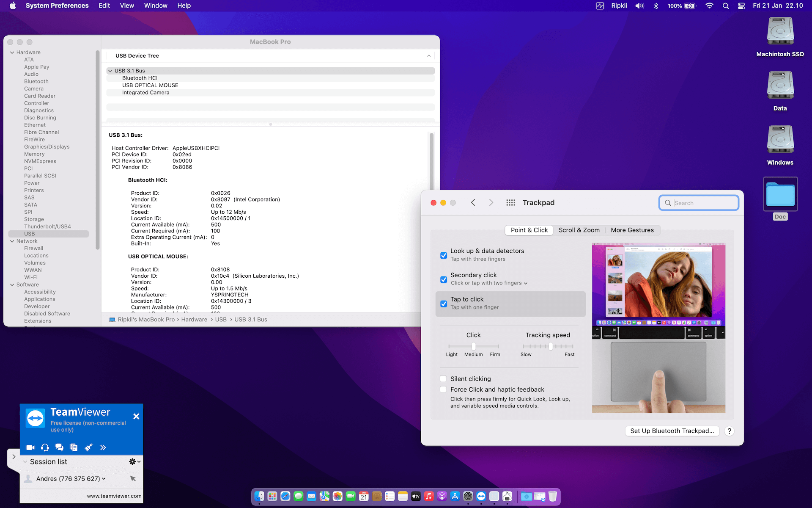
Task: Switch to the More Gestures tab
Action: (x=632, y=230)
